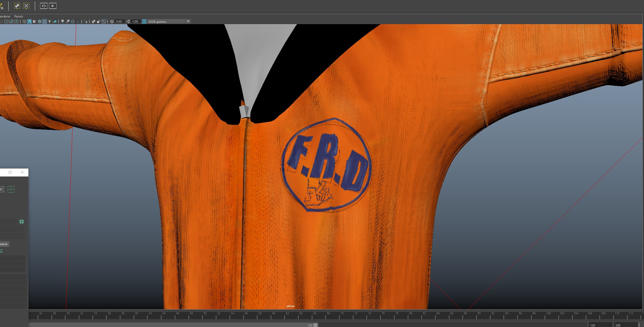Image resolution: width=644 pixels, height=327 pixels.
Task: Click the wireframe cube icon
Action: tap(24, 21)
